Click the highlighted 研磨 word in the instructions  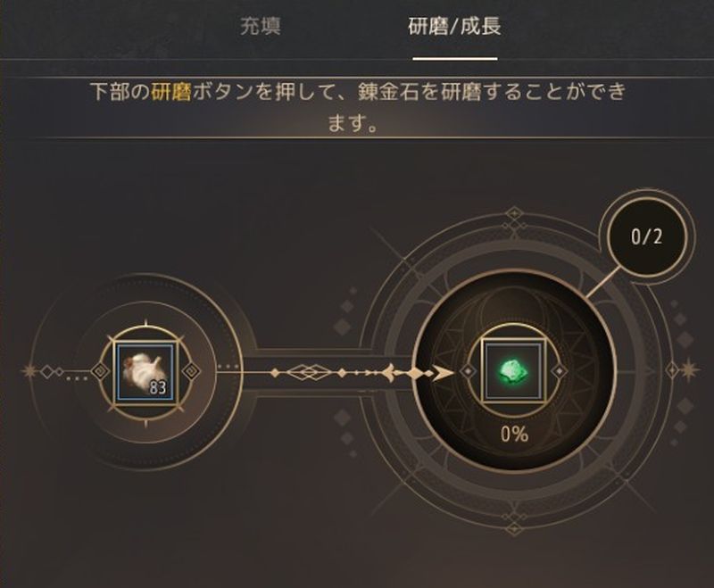point(170,92)
